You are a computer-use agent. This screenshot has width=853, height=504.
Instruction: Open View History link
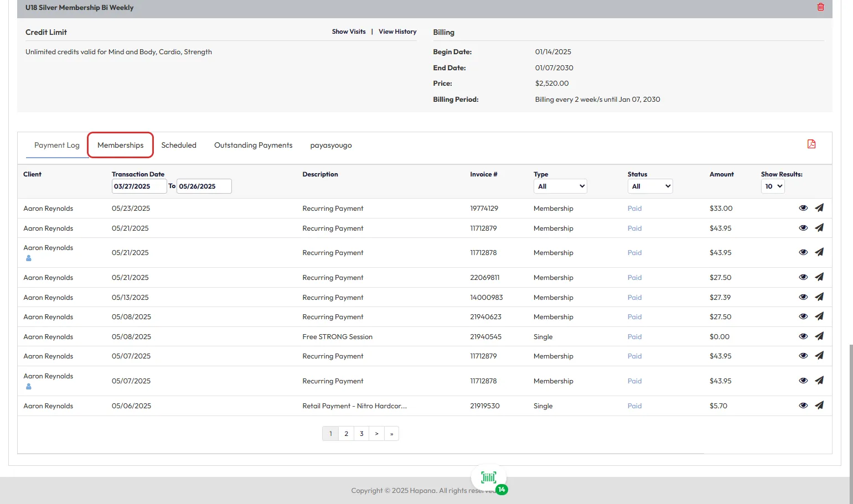(x=397, y=32)
